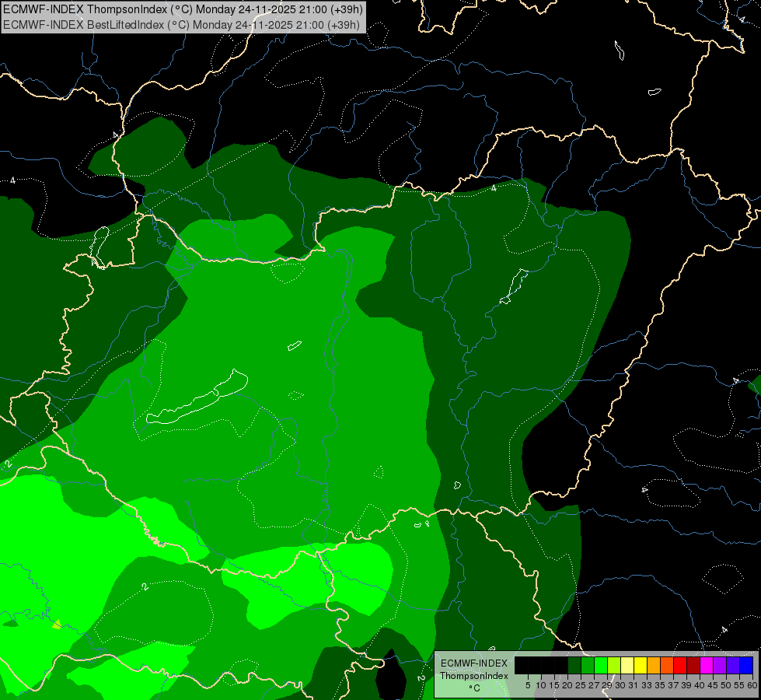Click the blue 55–60 legend swatch
The image size is (761, 700).
pyautogui.click(x=746, y=665)
